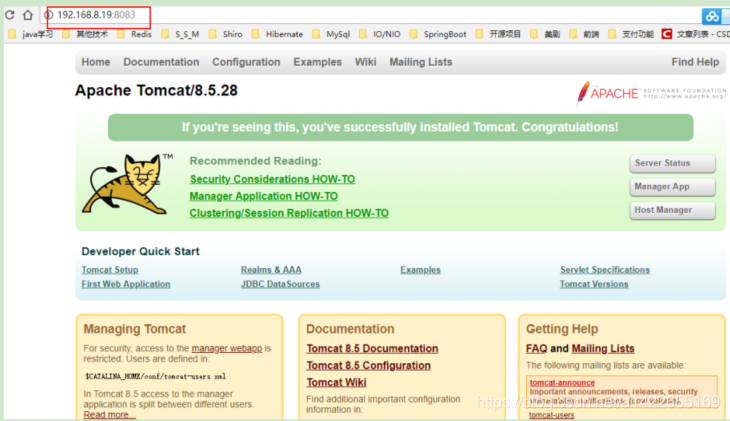The image size is (730, 421).
Task: Open the java学习 bookmark folder
Action: pyautogui.click(x=31, y=34)
